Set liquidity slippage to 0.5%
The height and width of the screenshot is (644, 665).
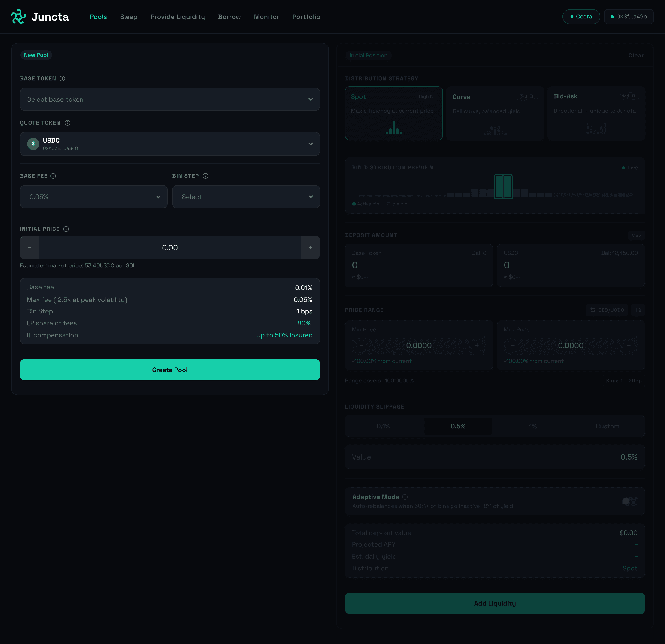tap(458, 426)
